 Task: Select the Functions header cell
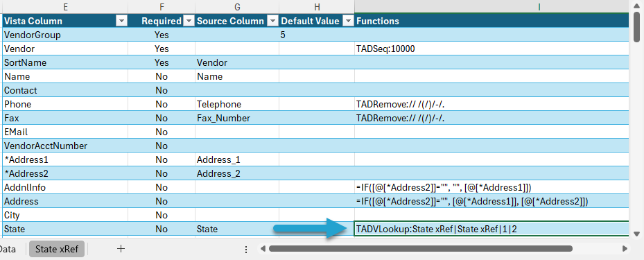[x=491, y=21]
